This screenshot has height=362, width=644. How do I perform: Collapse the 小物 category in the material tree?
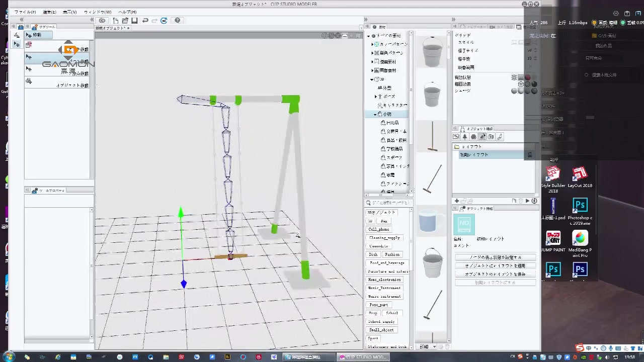(375, 114)
